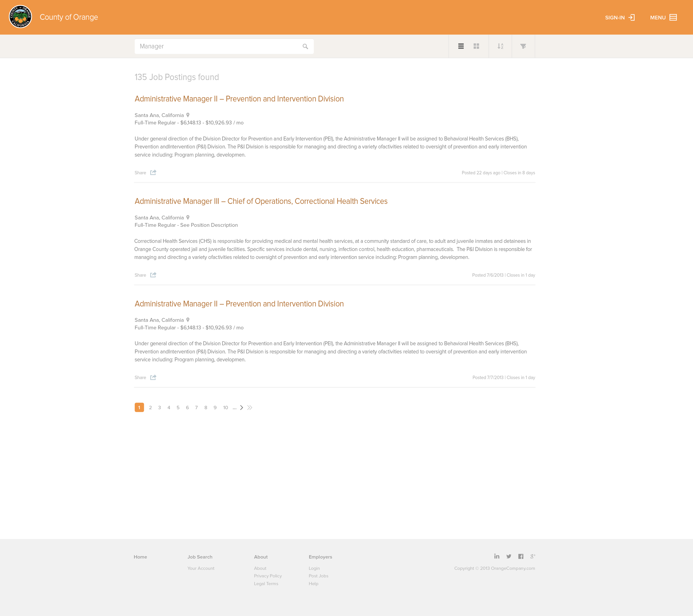Click County of Orange title text
This screenshot has height=616, width=693.
(x=69, y=17)
